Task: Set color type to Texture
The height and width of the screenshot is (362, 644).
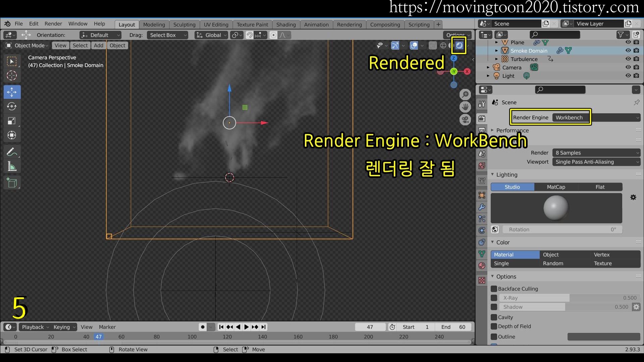Action: (x=615, y=263)
